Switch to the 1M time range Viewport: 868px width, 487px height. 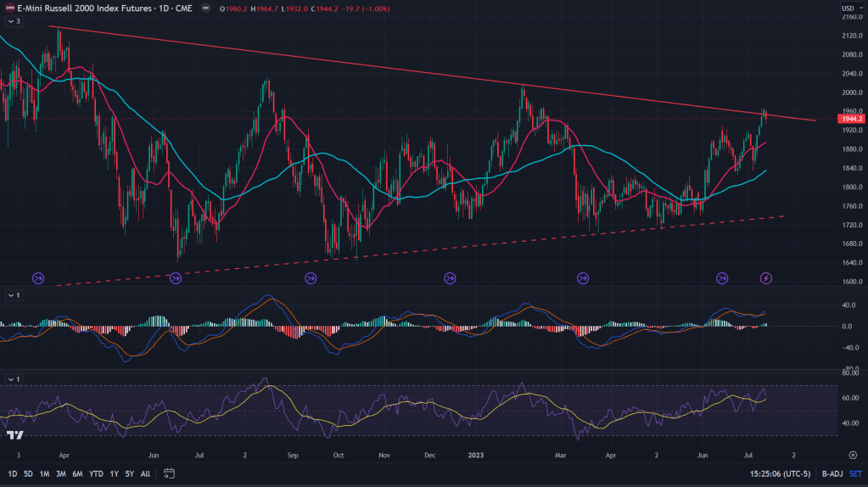(44, 473)
